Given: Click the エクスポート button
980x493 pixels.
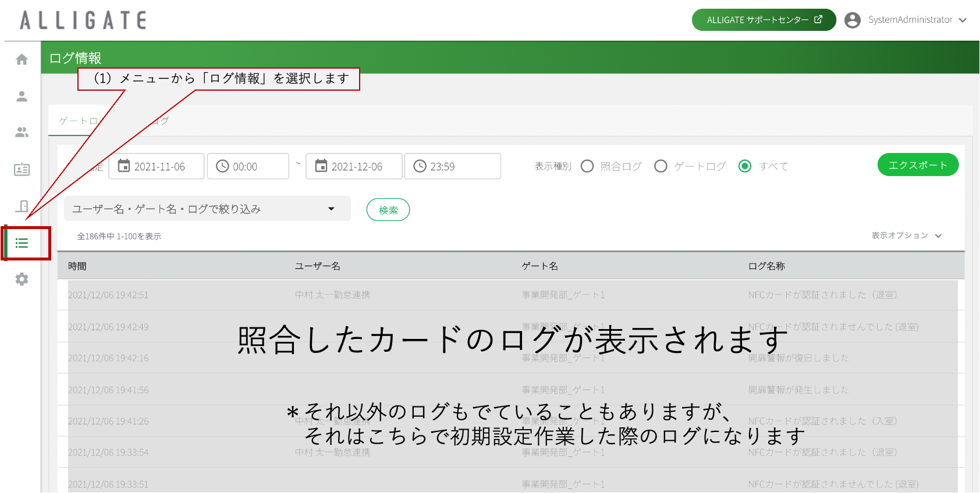Looking at the screenshot, I should pyautogui.click(x=918, y=165).
